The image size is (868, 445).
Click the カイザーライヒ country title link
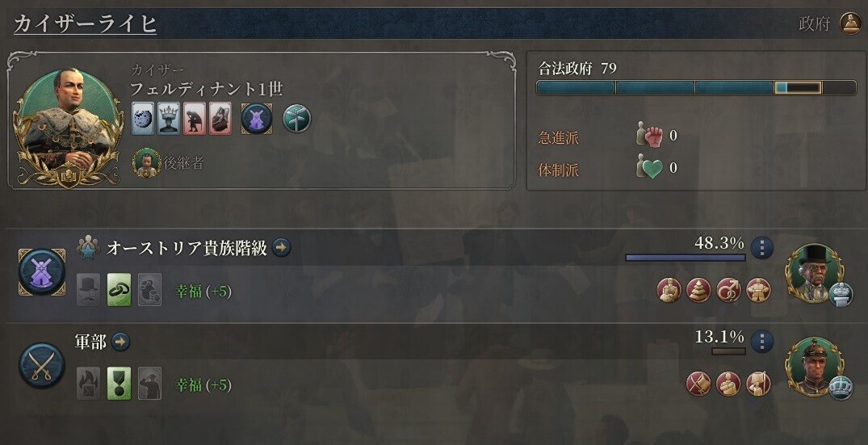click(85, 23)
